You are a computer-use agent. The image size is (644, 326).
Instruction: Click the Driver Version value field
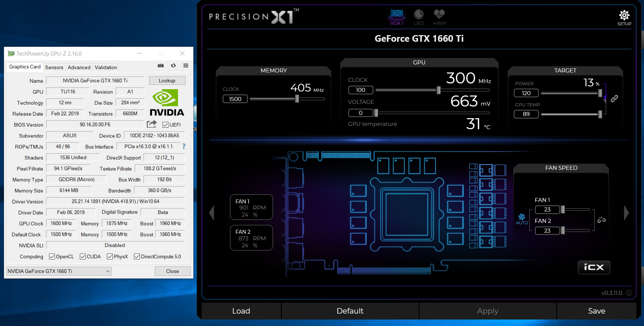pos(115,201)
